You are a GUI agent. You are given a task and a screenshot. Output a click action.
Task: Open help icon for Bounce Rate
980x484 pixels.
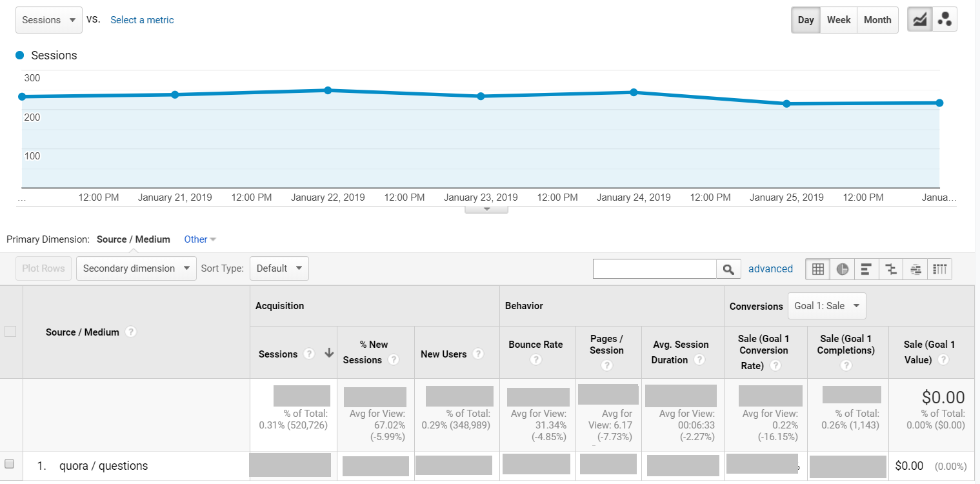[x=535, y=360]
